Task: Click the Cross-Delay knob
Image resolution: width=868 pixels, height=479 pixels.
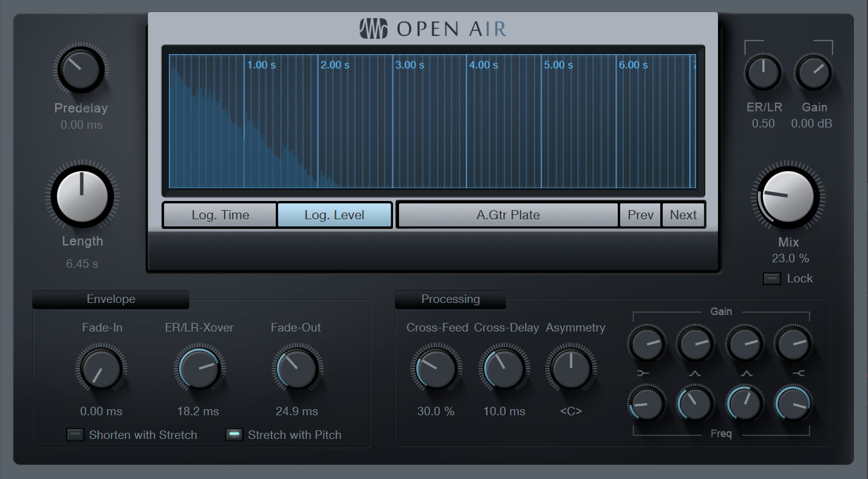Action: (503, 368)
